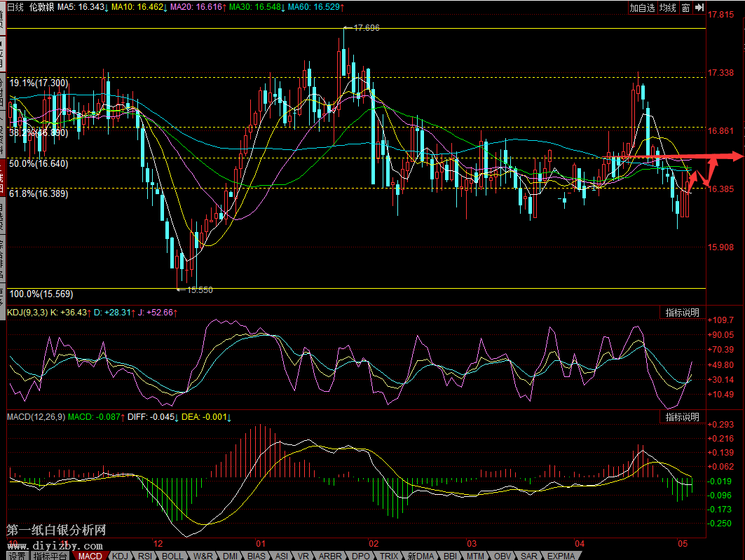Click the 窗 window button
The width and height of the screenshot is (745, 560).
click(685, 8)
